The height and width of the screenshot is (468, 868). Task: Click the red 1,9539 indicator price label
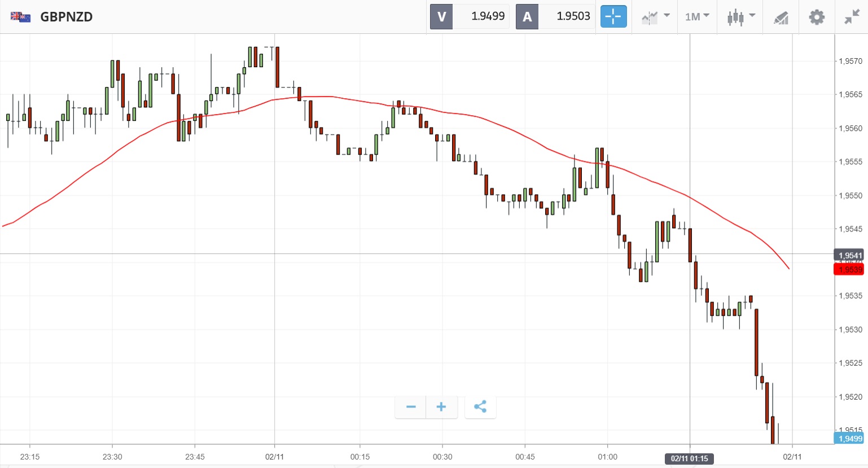tap(849, 269)
